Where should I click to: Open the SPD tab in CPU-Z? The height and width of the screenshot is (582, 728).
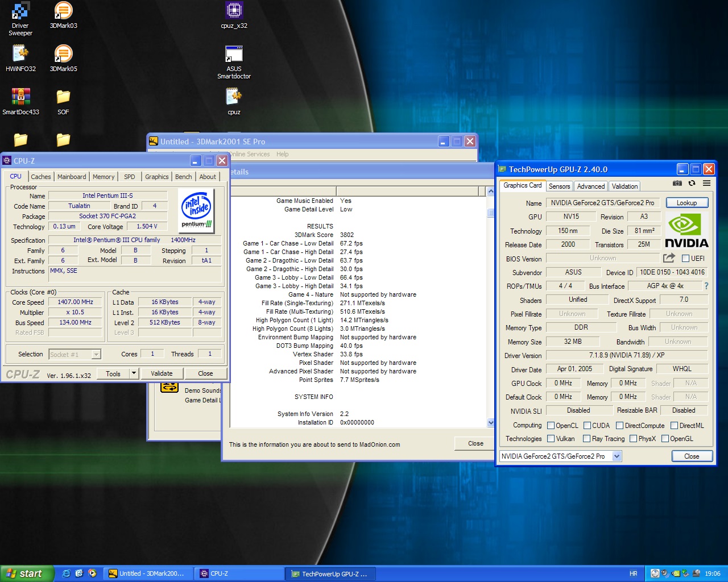(130, 177)
